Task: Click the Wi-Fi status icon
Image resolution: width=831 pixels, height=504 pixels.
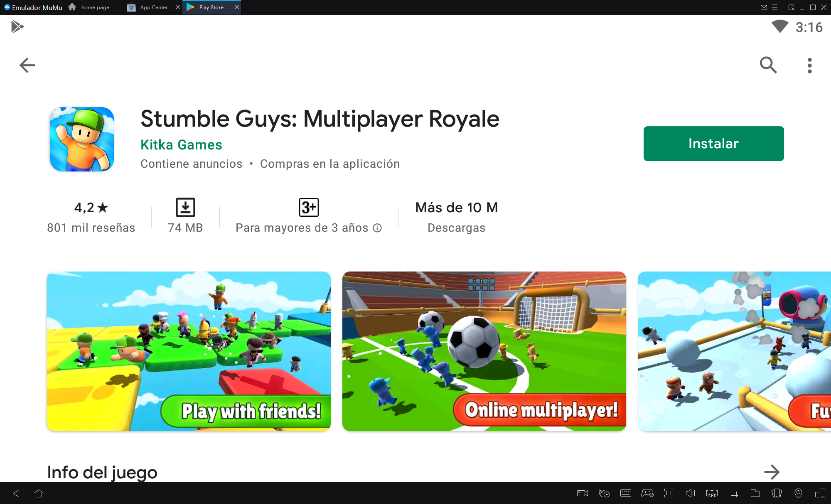Action: point(780,27)
